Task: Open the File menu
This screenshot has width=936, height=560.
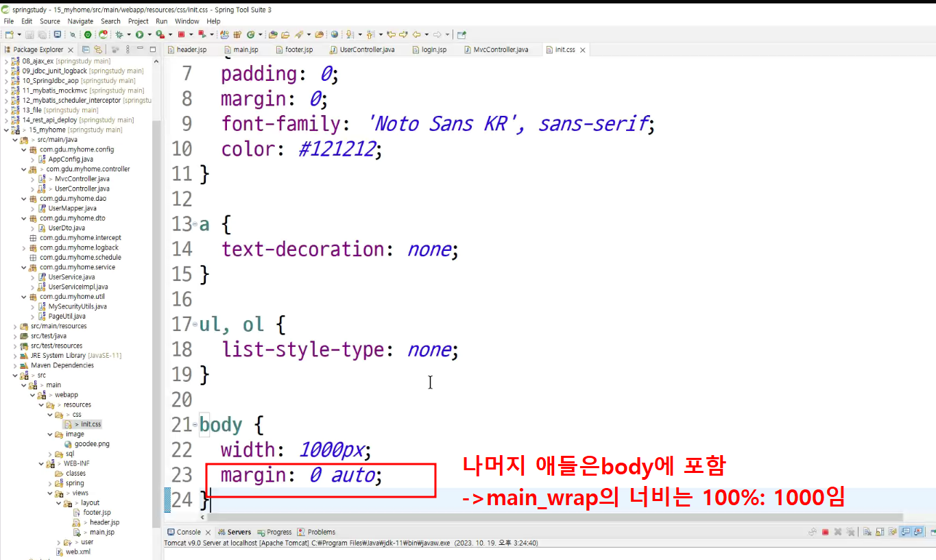Action: click(9, 21)
